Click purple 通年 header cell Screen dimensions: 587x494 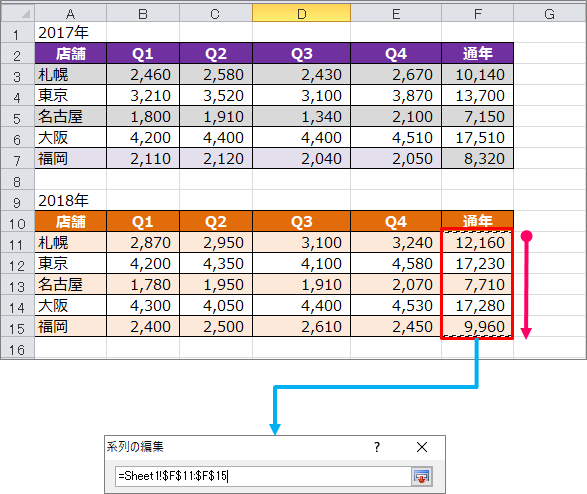tap(478, 53)
